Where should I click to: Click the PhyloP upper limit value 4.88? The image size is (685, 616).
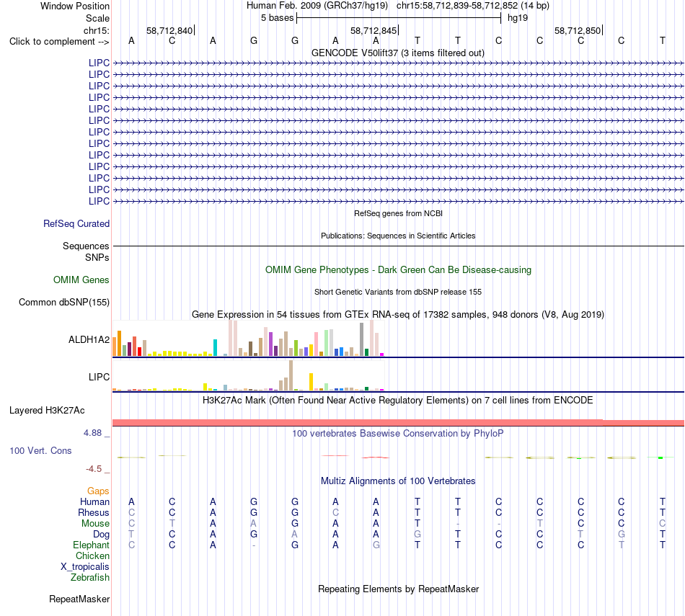point(92,432)
